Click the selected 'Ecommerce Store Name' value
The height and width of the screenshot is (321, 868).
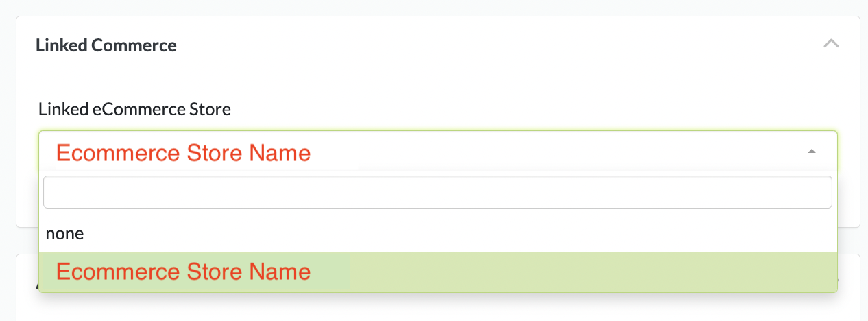click(183, 152)
